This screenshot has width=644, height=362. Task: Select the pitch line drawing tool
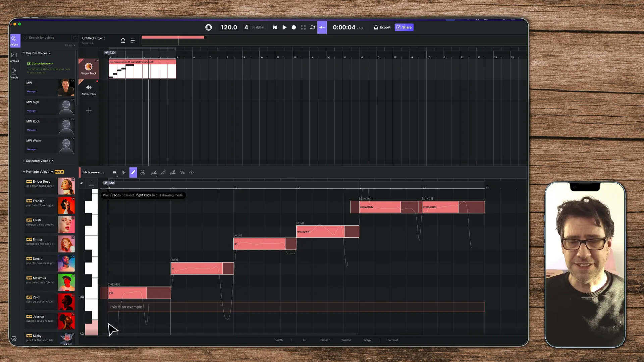pos(154,172)
